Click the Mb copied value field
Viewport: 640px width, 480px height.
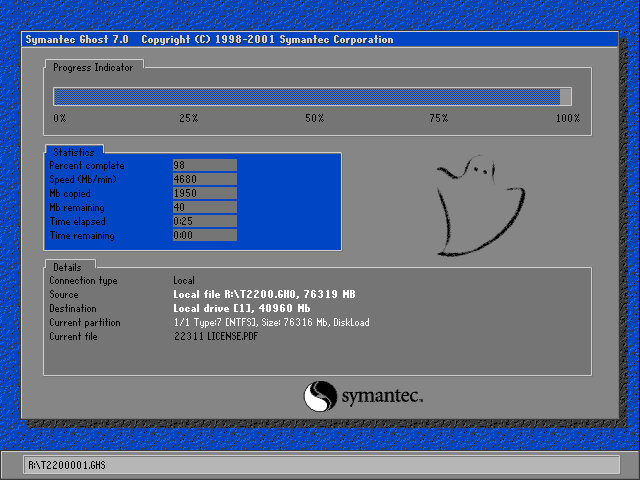(204, 193)
